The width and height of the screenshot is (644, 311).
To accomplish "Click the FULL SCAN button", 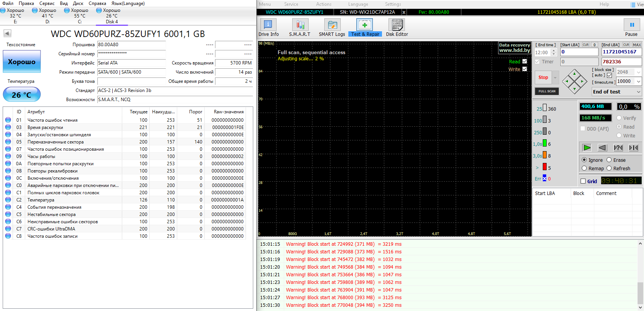I will (x=547, y=91).
